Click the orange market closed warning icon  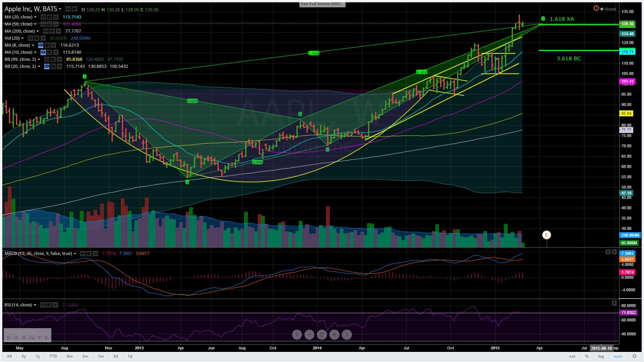click(x=596, y=8)
